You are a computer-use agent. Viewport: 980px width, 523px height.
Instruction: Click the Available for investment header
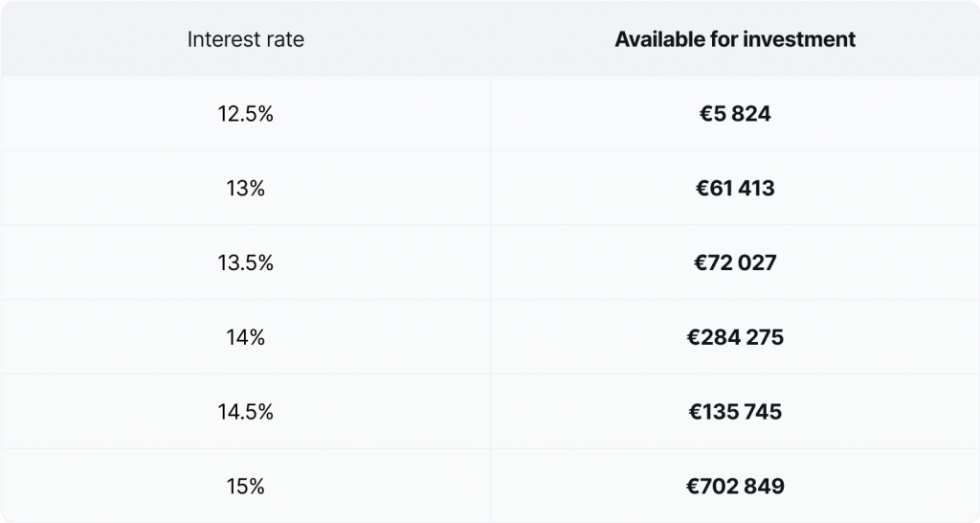point(735,39)
